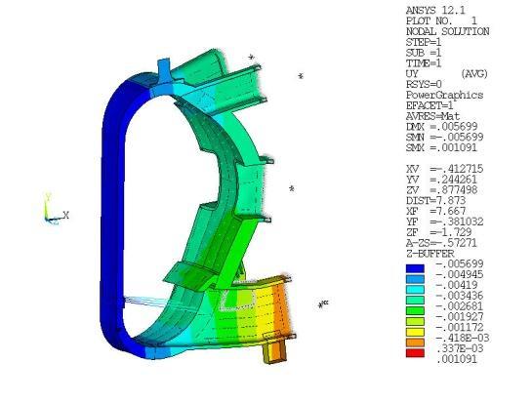Click the legend value '.337E-03'
The height and width of the screenshot is (403, 532).
coord(460,348)
